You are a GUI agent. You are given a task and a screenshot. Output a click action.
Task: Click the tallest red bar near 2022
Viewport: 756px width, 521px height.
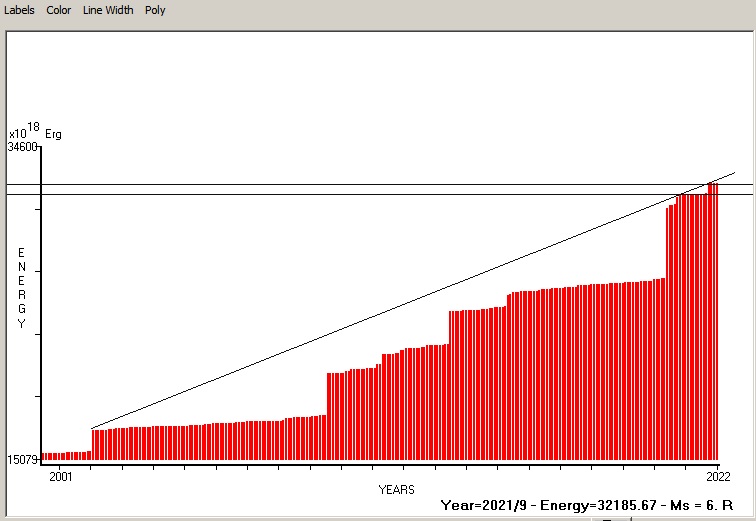713,320
